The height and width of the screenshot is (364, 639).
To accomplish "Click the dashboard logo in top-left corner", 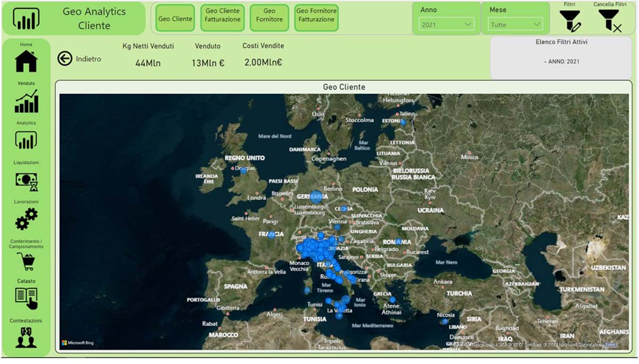I will (x=26, y=19).
